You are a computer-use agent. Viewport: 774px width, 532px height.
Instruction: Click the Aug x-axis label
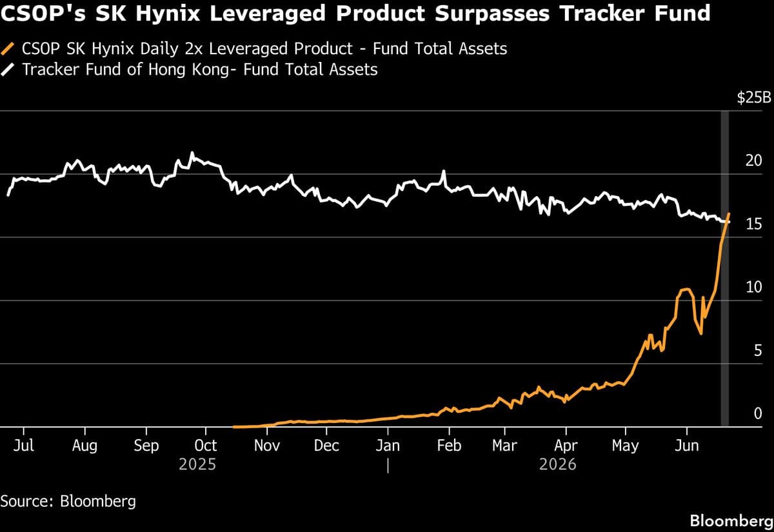(84, 445)
